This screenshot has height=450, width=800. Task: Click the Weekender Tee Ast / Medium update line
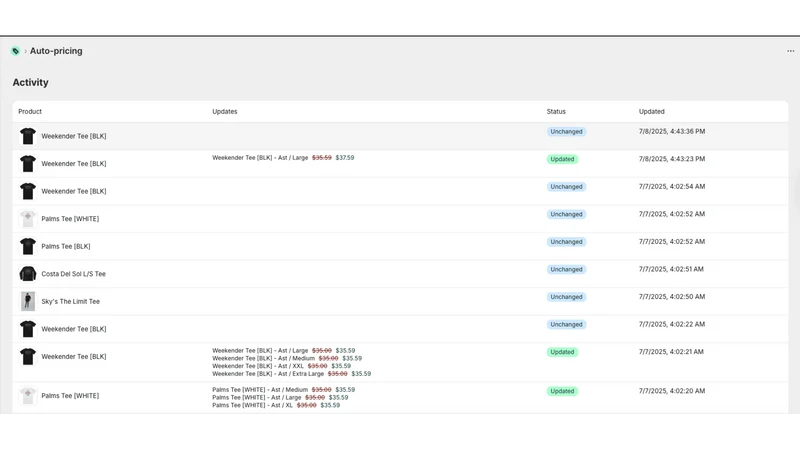pyautogui.click(x=287, y=358)
